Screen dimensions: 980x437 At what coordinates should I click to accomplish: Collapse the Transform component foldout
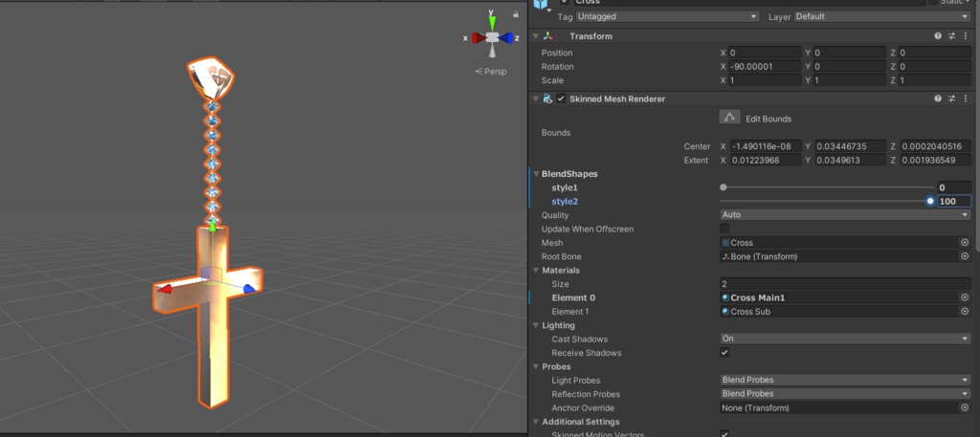[x=536, y=36]
